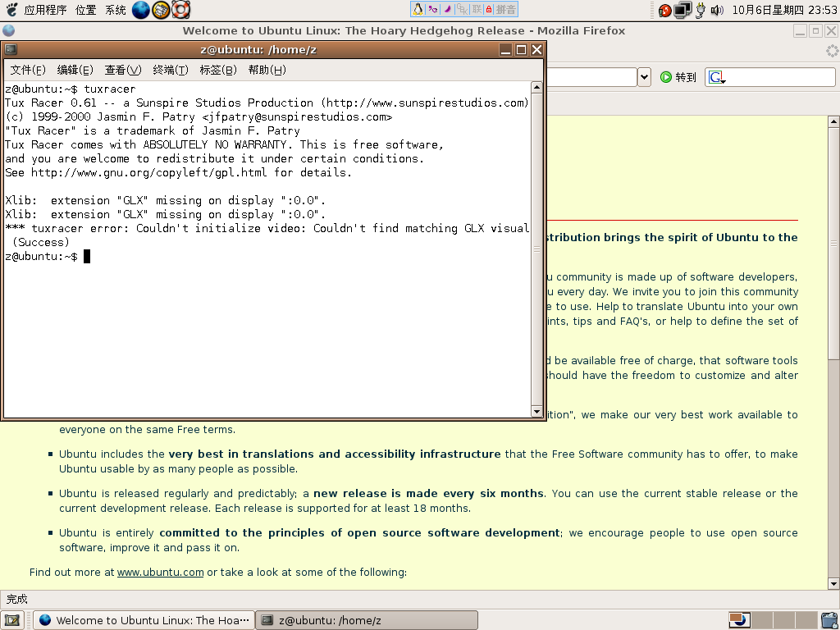
Task: Click the Firefox throbber activity indicator
Action: 832,52
